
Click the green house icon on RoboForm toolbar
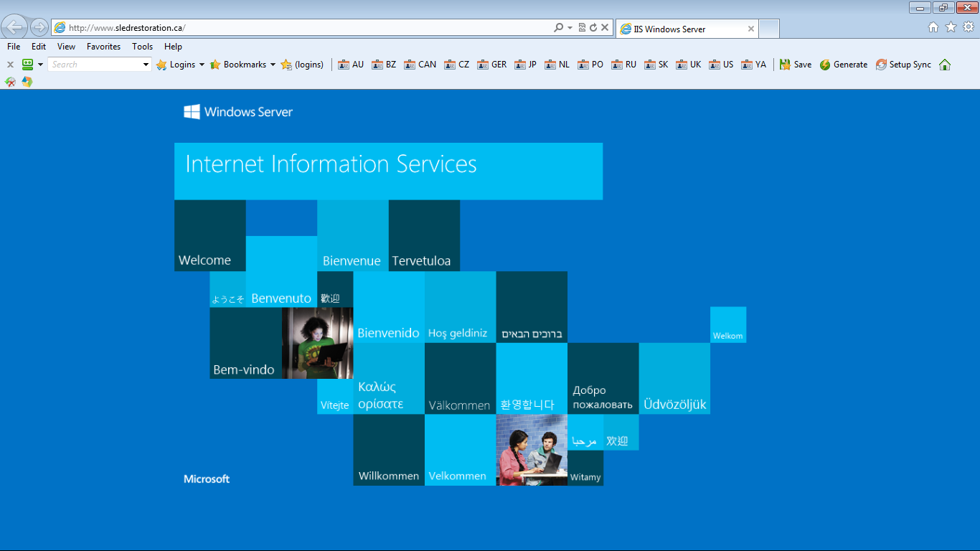coord(945,65)
